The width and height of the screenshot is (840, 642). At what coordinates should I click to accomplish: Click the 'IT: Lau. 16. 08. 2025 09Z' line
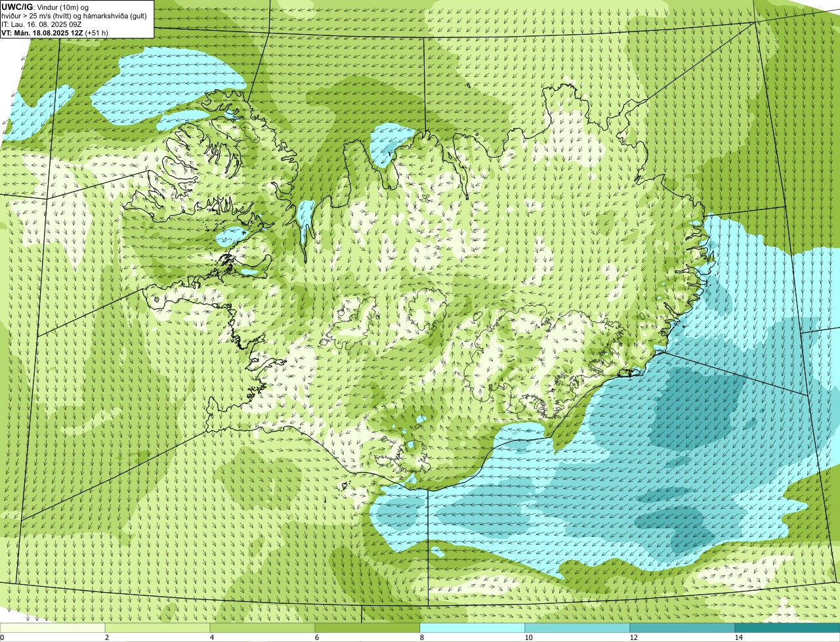41,24
